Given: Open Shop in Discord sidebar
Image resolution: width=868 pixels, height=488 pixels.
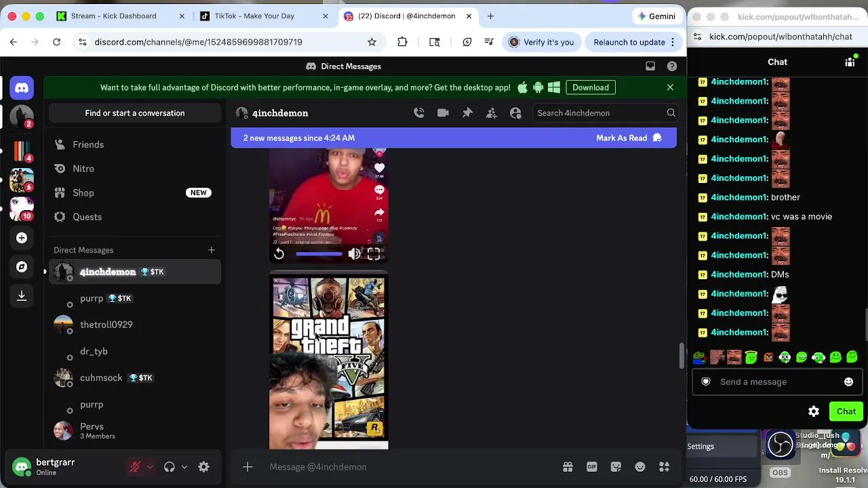Looking at the screenshot, I should click(135, 192).
